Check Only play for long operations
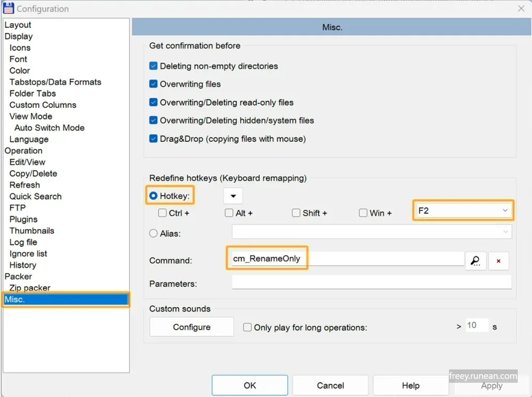This screenshot has width=532, height=397. tap(247, 327)
